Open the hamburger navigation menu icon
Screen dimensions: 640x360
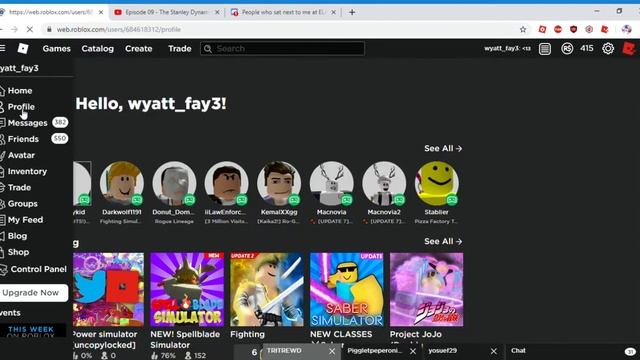point(2,48)
